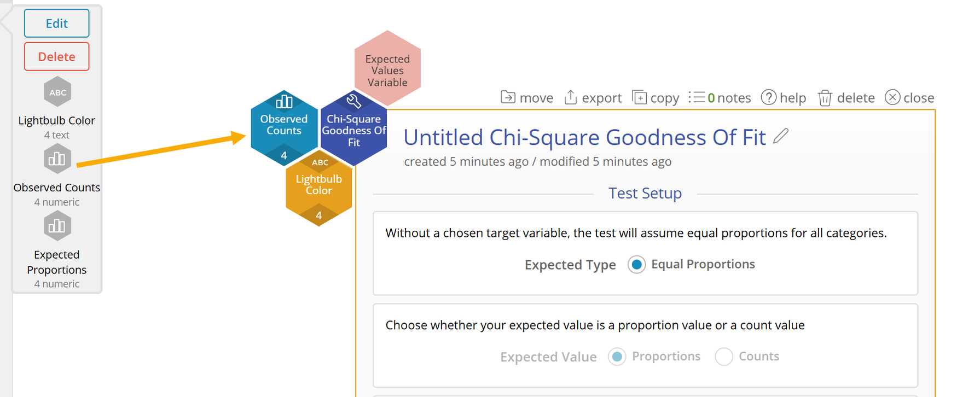Click the trash delete icon in toolbar
Image resolution: width=980 pixels, height=397 pixels.
pyautogui.click(x=825, y=98)
